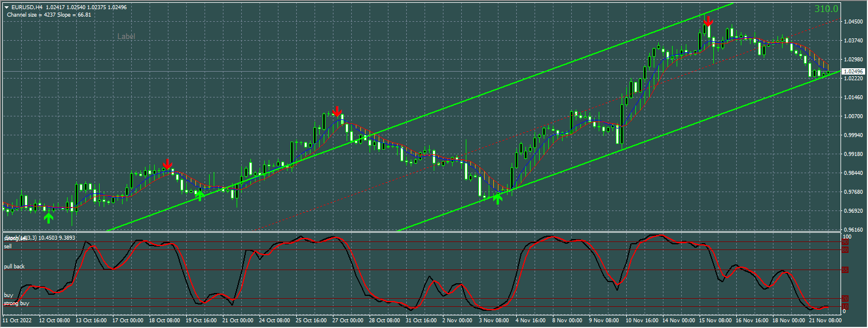868x328 pixels.
Task: Click the red sell arrow near 15 Nov
Action: coord(708,21)
